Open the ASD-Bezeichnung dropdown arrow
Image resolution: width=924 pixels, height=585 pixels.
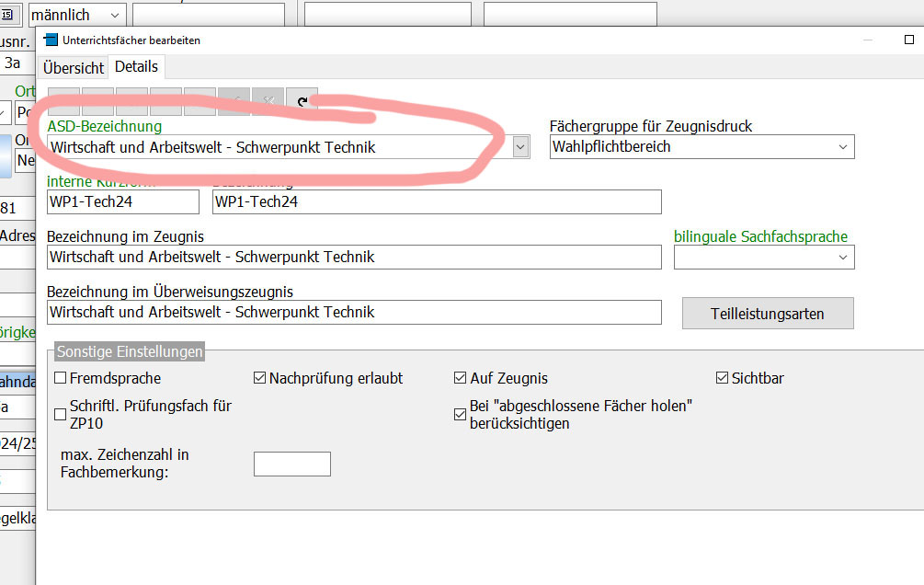pyautogui.click(x=520, y=146)
